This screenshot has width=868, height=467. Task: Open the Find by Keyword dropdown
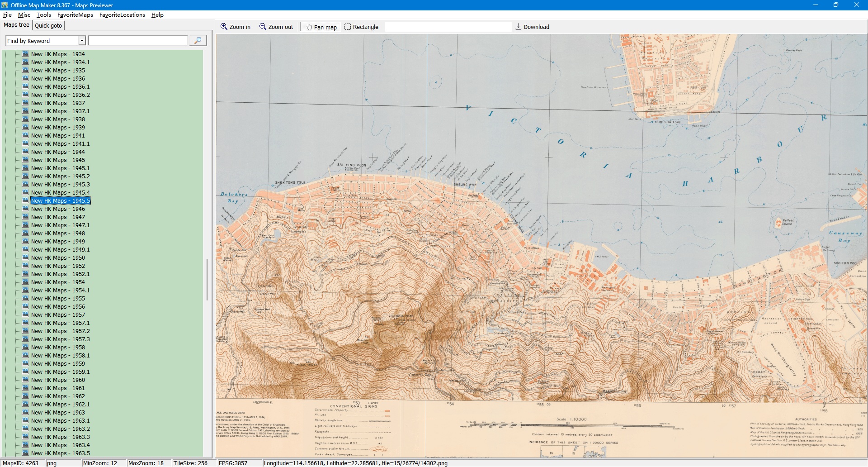pyautogui.click(x=82, y=41)
